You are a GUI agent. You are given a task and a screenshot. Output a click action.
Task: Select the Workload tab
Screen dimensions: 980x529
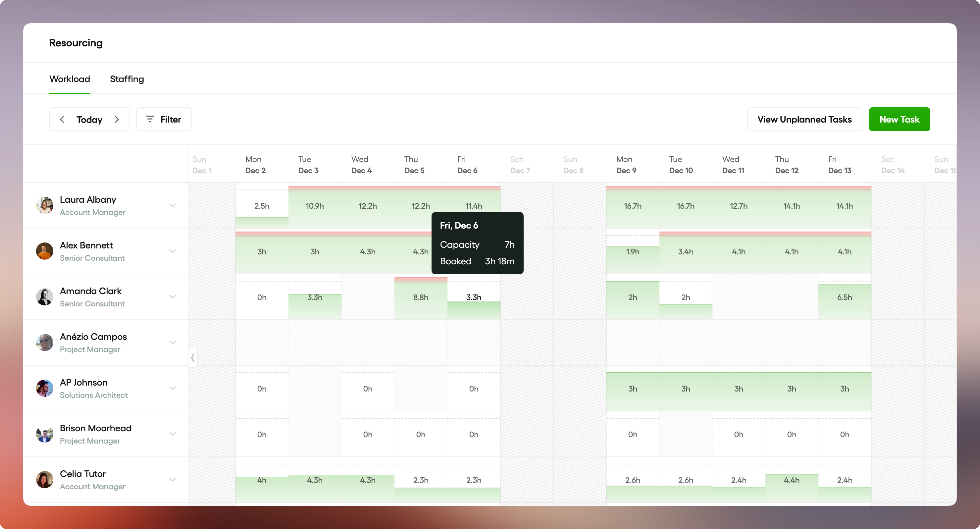pyautogui.click(x=70, y=79)
